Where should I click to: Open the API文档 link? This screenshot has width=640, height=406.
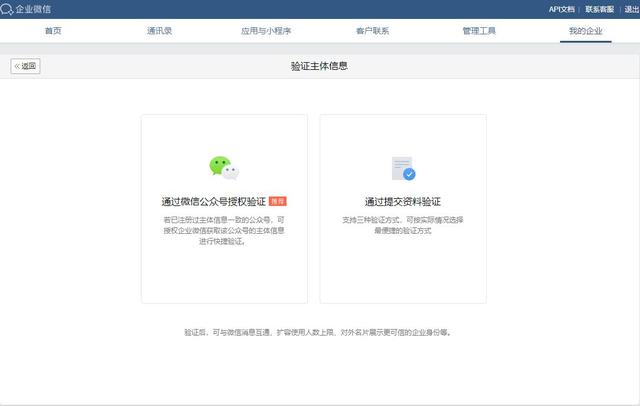(x=561, y=9)
